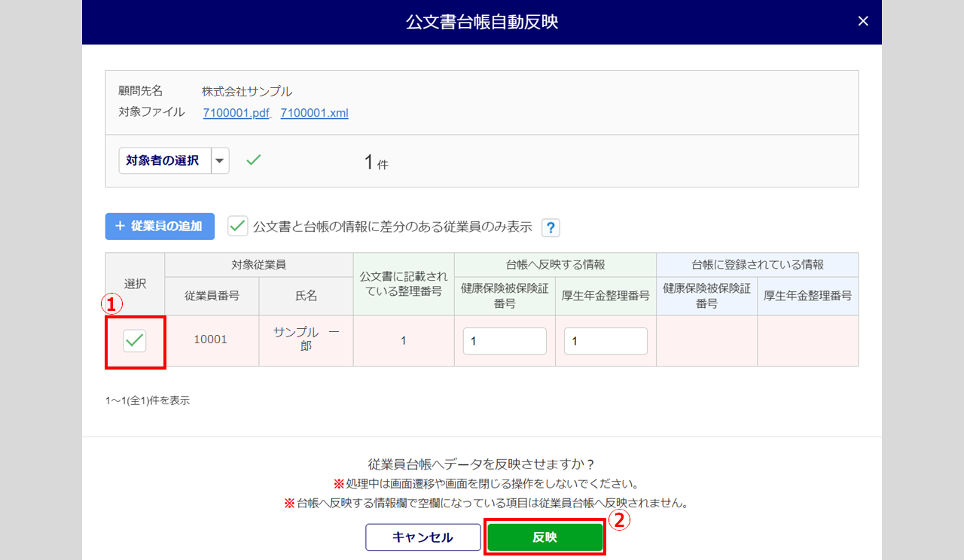The height and width of the screenshot is (560, 964).
Task: Click 公文書に記載されている整理番号 header
Action: [404, 284]
